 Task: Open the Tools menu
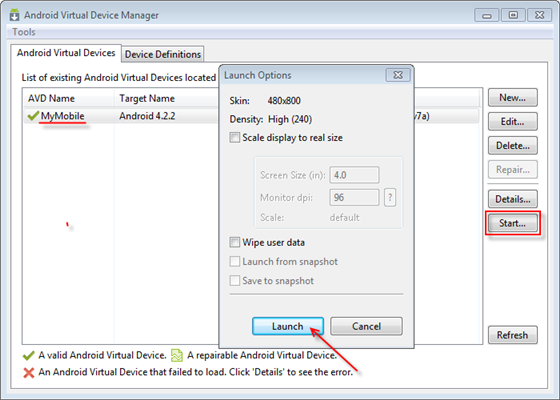pyautogui.click(x=24, y=32)
